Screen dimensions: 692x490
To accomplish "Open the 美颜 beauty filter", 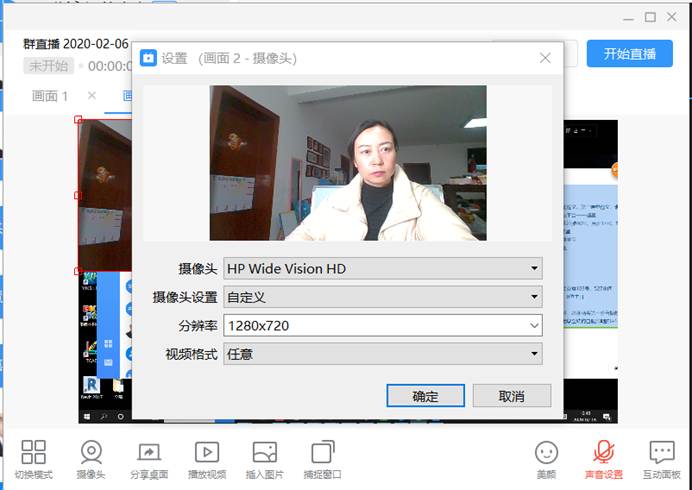I will point(546,452).
